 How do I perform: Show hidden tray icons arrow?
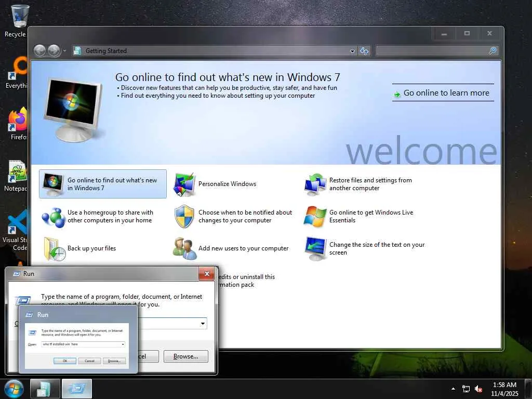pos(453,389)
